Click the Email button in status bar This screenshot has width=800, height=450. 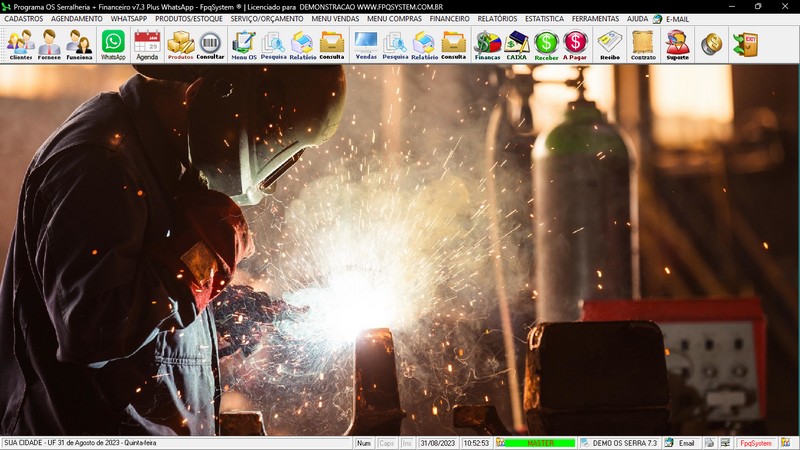(685, 443)
